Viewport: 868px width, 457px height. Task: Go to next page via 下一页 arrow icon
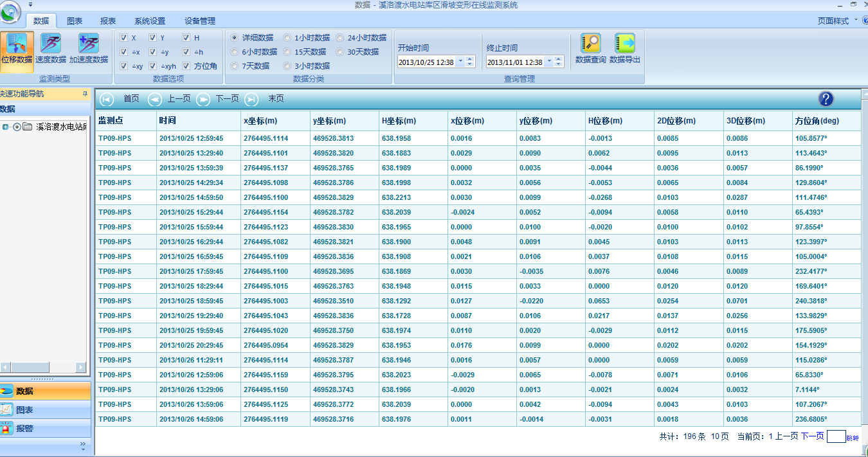(203, 99)
